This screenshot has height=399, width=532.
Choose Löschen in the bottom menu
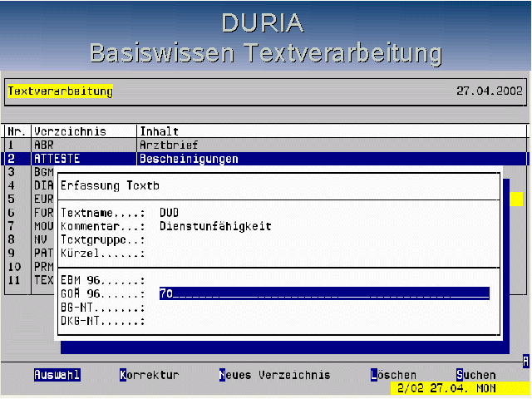(x=393, y=375)
